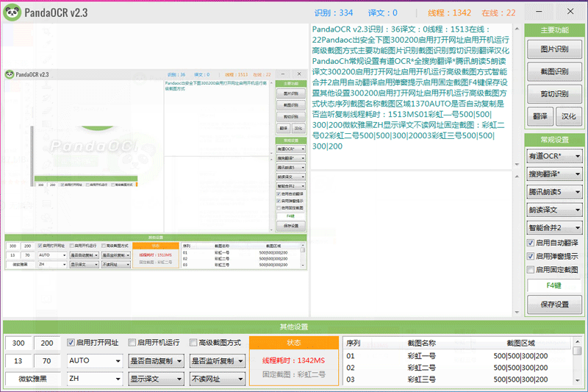The image size is (588, 392).
Task: Save settings with 保存设置 button
Action: coord(554,304)
